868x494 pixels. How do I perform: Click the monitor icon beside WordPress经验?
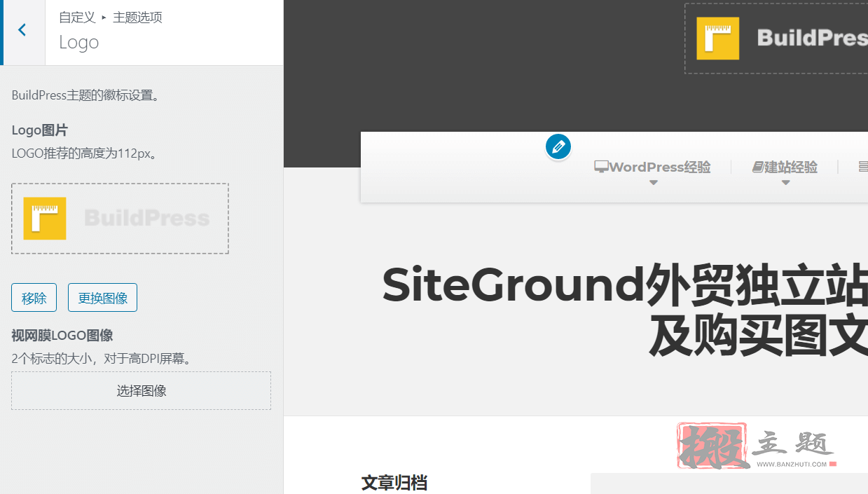[x=601, y=167]
